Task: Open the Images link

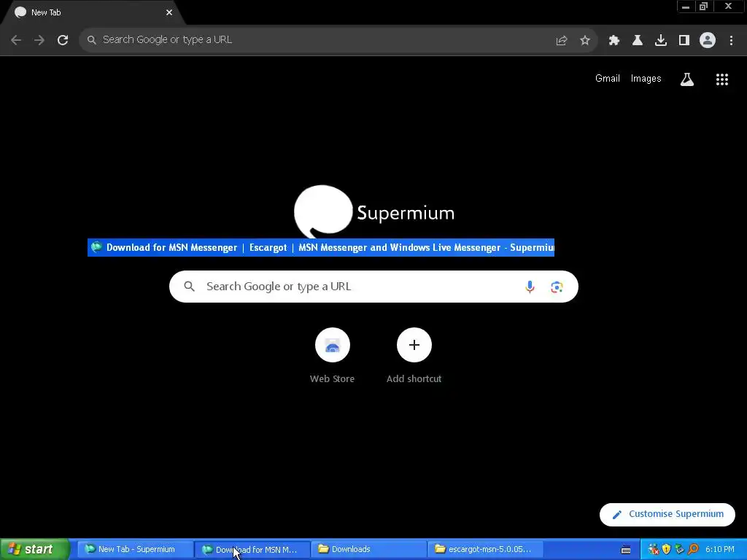Action: [646, 79]
